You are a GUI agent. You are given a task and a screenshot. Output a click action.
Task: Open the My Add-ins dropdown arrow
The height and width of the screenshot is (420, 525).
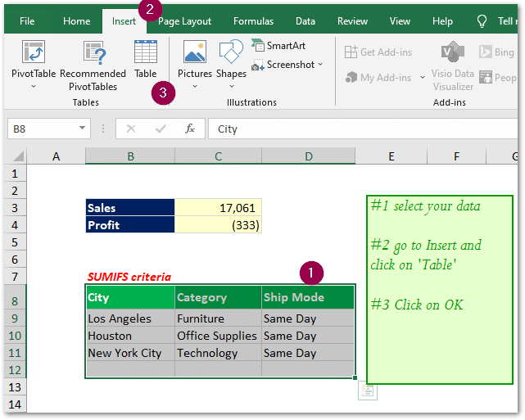pos(420,79)
